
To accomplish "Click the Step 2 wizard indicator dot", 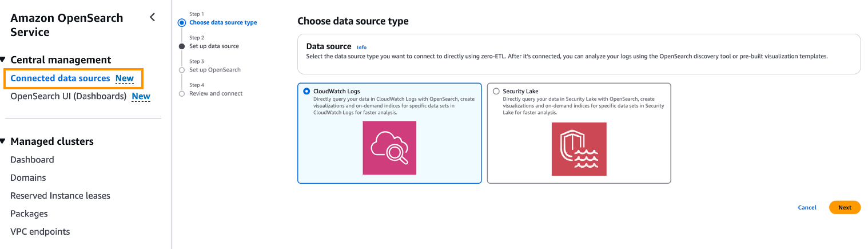I will point(182,46).
